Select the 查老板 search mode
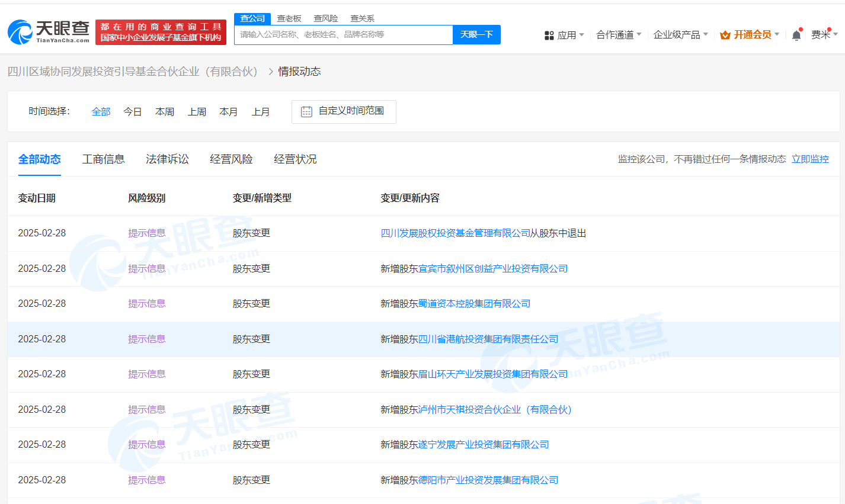Image resolution: width=845 pixels, height=504 pixels. pyautogui.click(x=289, y=18)
